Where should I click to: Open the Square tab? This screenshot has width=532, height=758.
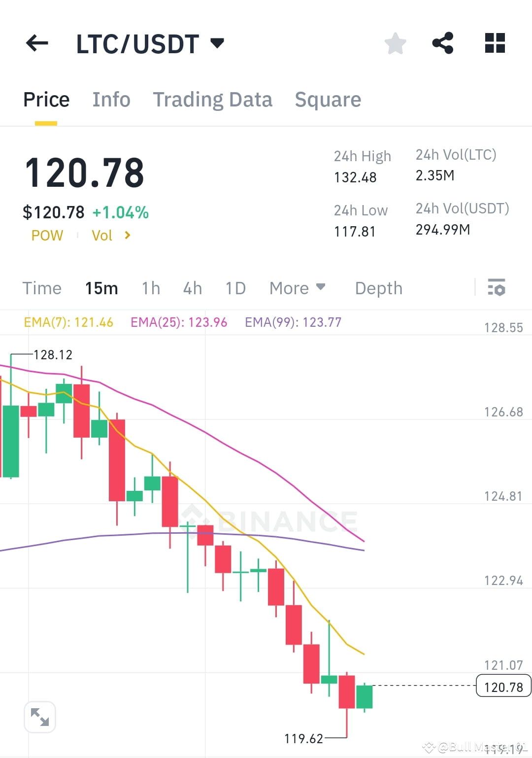pos(328,100)
